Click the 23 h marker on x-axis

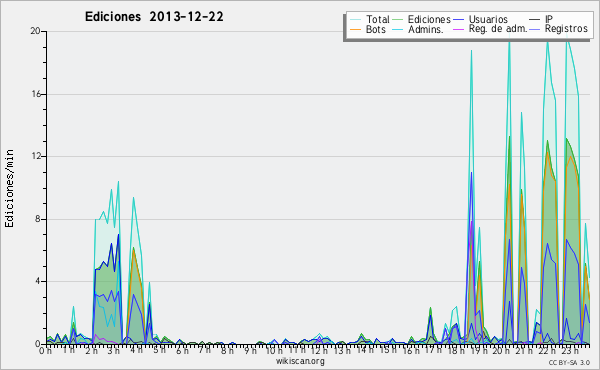[x=570, y=350]
